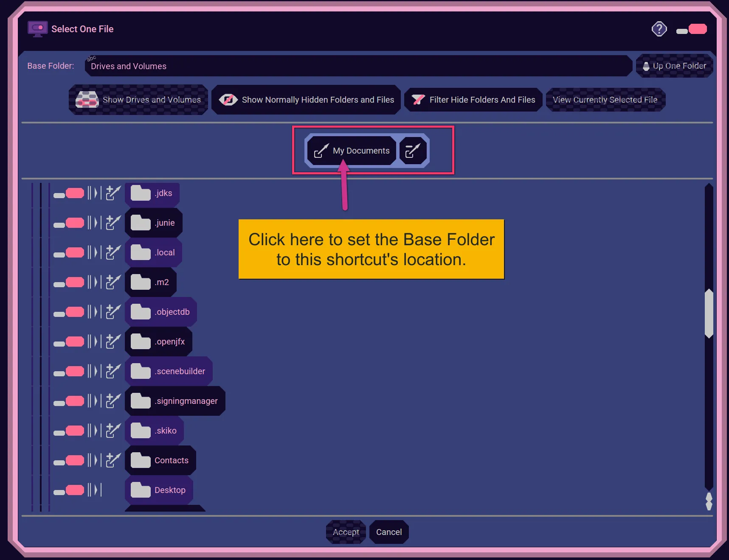This screenshot has width=729, height=560.
Task: Click View Currently Selected File
Action: pos(605,100)
